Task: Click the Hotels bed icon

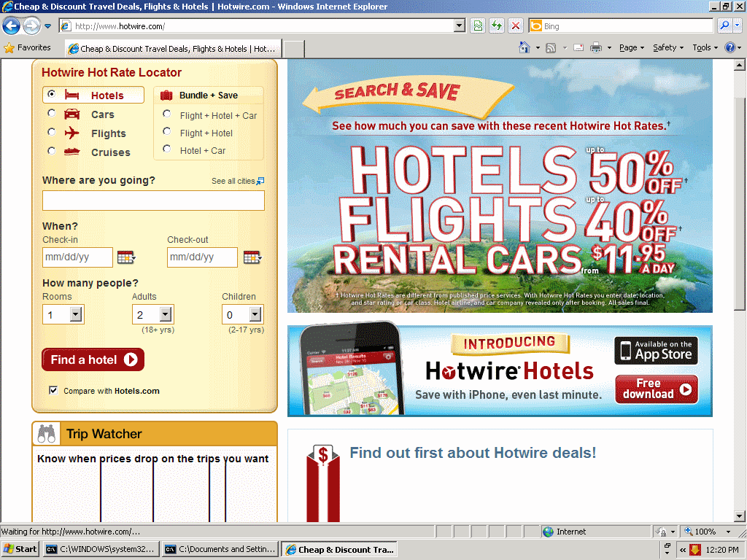Action: point(72,95)
